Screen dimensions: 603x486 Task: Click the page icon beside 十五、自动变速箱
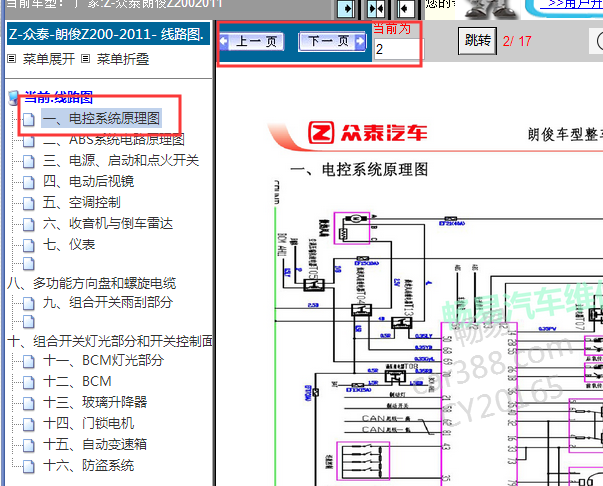click(28, 445)
